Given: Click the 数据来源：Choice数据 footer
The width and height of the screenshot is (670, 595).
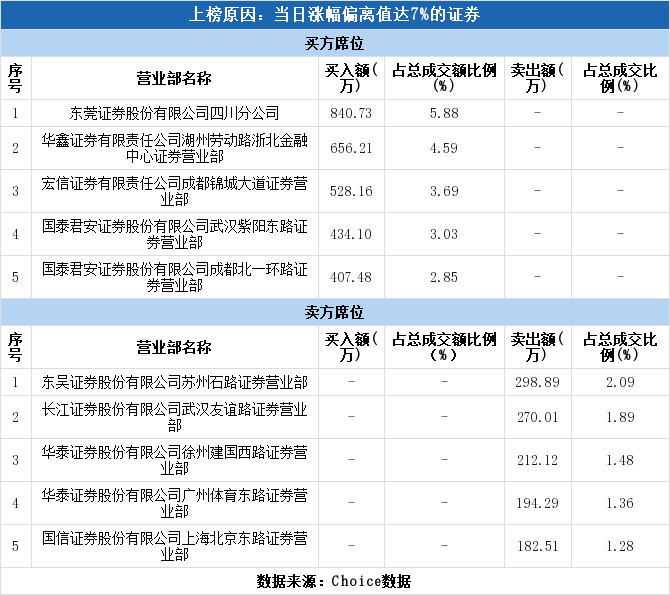Looking at the screenshot, I should pos(334,581).
